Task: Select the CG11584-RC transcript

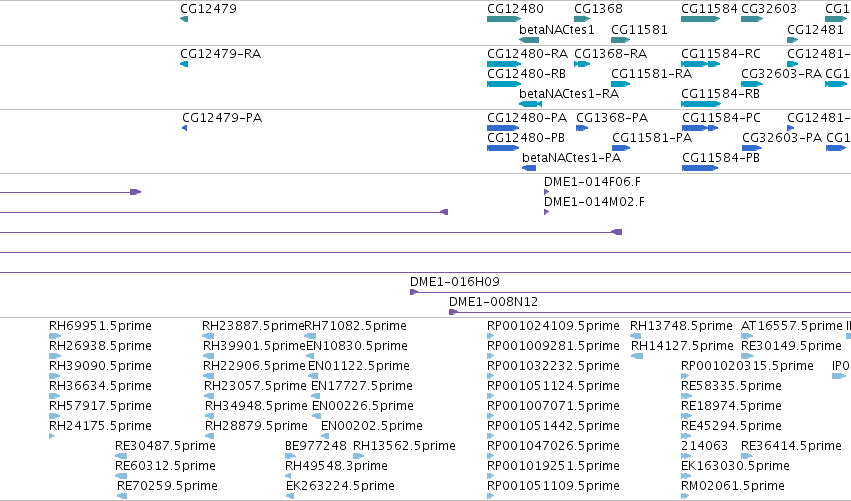Action: tap(700, 64)
